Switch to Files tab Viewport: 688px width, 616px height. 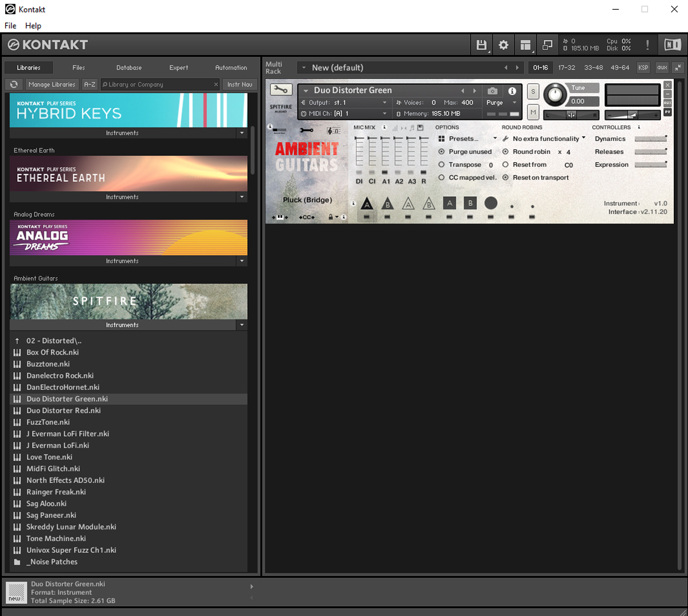pos(79,68)
